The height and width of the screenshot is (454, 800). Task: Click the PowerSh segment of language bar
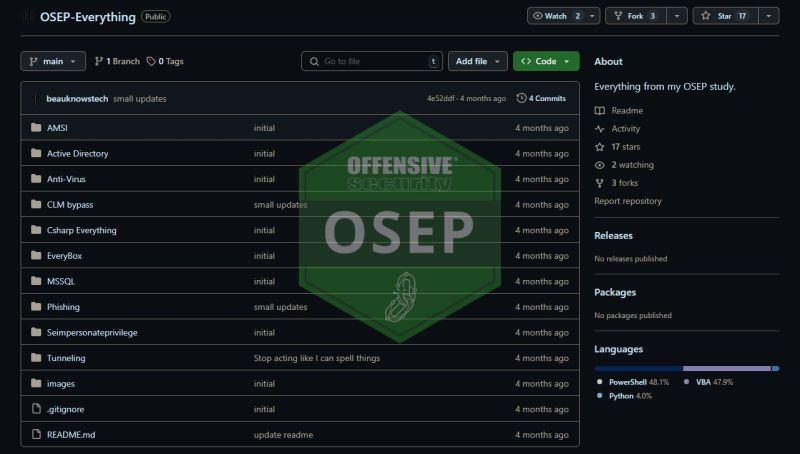click(x=638, y=368)
